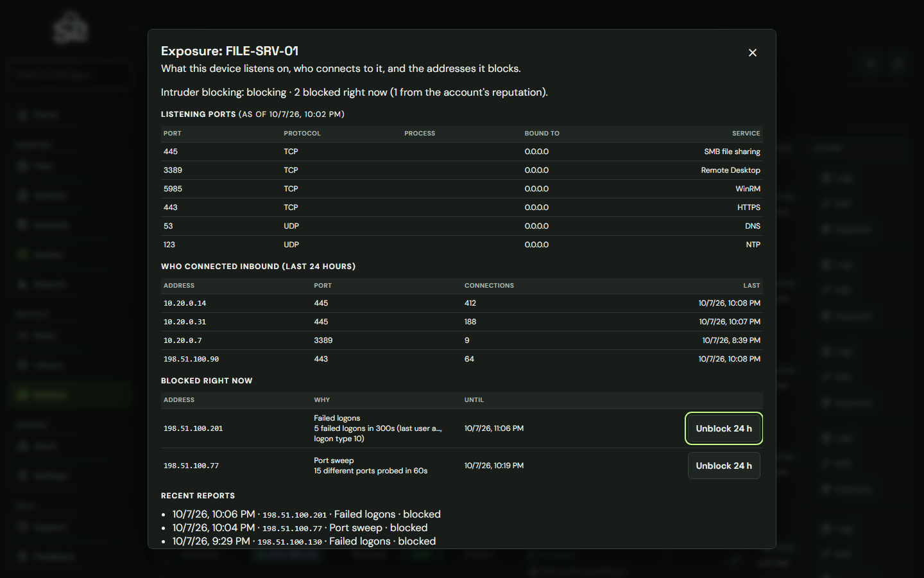924x578 pixels.
Task: Click inbound address 10.20.0.31
Action: point(185,322)
